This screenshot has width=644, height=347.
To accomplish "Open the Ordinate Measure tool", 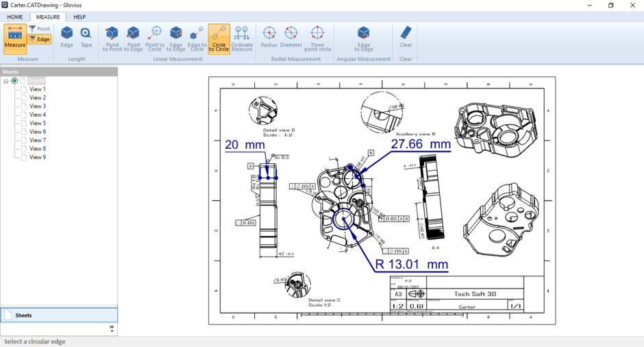I will (x=242, y=38).
